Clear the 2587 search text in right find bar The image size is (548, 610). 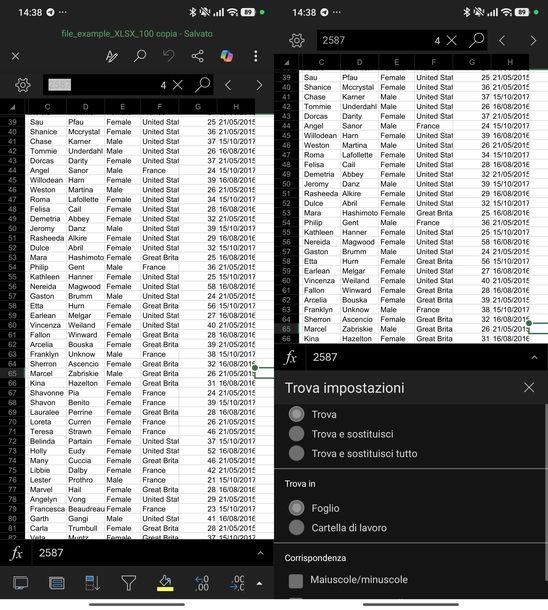tap(452, 40)
